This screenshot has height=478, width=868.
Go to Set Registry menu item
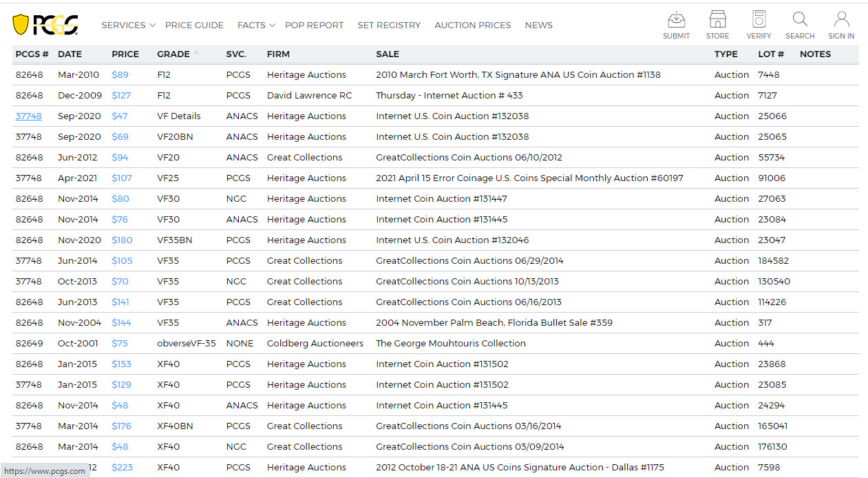coord(389,25)
